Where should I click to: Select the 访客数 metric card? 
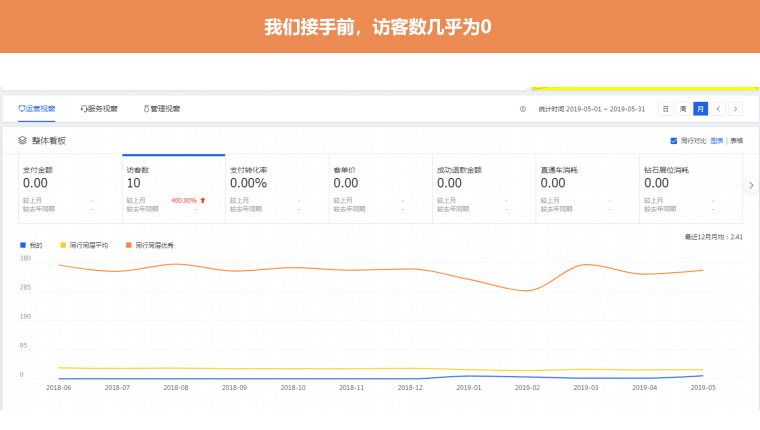(173, 188)
